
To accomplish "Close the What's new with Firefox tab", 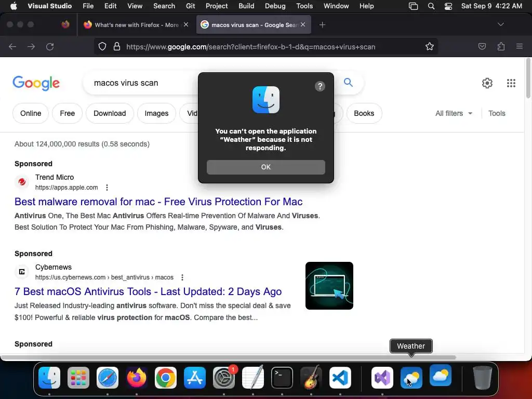I will 186,24.
